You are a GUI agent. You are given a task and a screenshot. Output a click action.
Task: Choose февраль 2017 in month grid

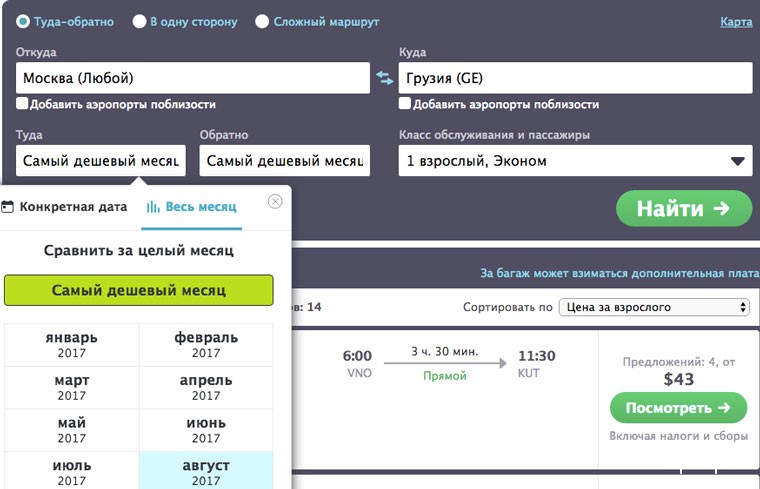(206, 345)
